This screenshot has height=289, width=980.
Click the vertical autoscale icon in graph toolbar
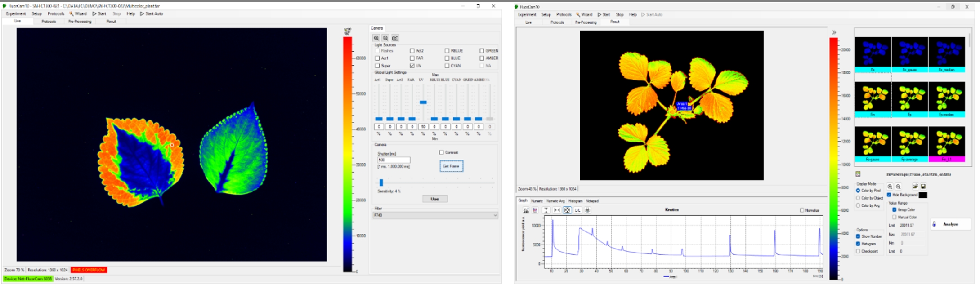click(x=546, y=210)
